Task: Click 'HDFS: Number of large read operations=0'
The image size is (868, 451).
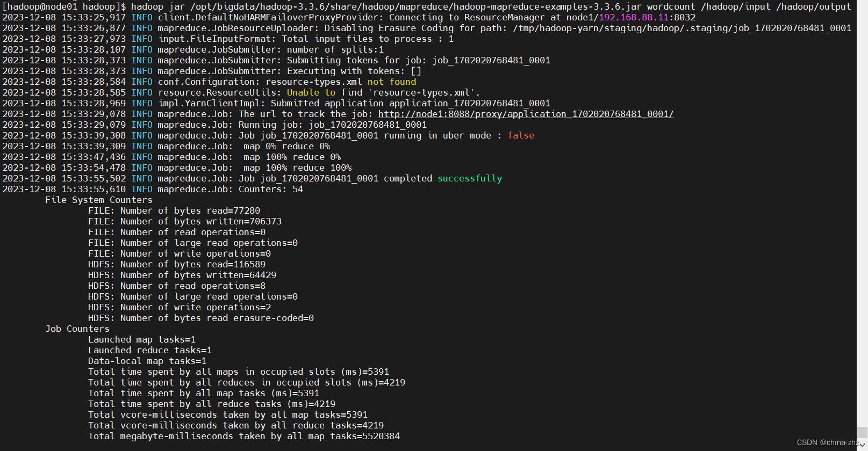Action: click(x=193, y=296)
